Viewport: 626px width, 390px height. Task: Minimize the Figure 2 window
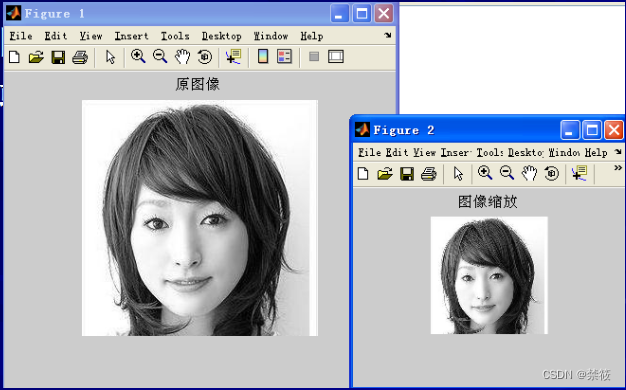click(x=570, y=130)
